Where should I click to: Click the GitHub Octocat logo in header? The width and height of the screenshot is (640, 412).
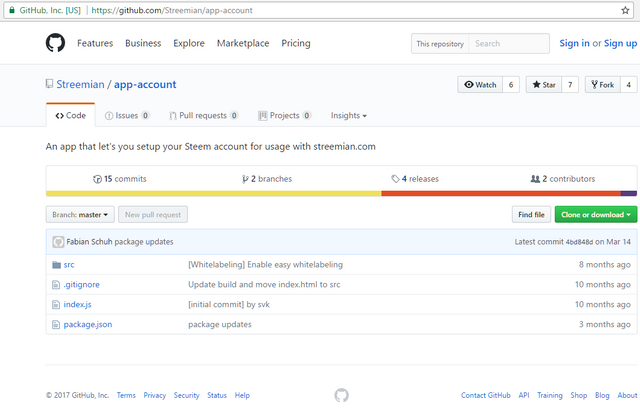[55, 43]
